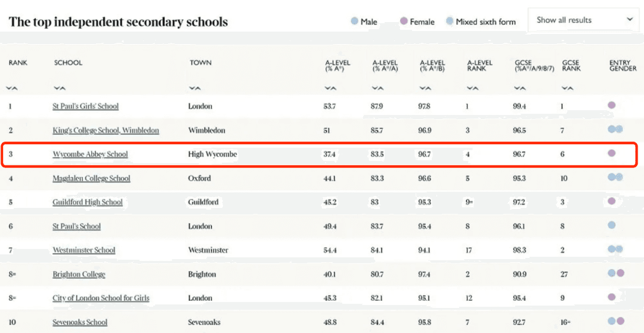Select GCSE value 96.1 for St Paul's School

tap(519, 226)
